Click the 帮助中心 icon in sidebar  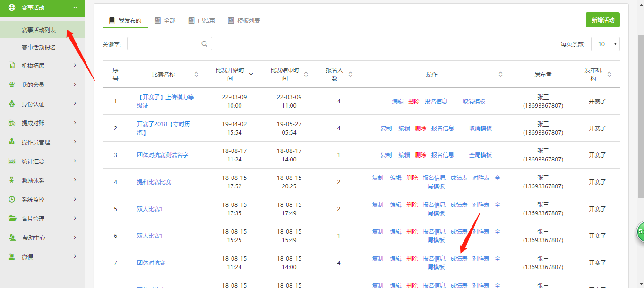point(12,237)
